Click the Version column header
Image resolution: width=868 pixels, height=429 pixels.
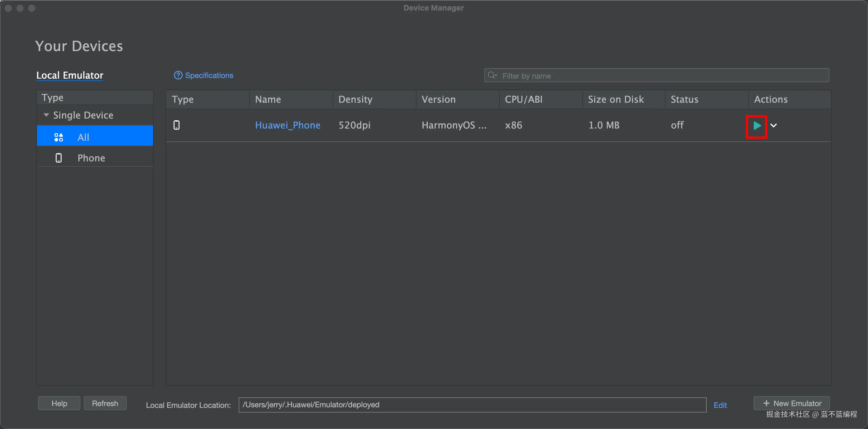tap(438, 99)
